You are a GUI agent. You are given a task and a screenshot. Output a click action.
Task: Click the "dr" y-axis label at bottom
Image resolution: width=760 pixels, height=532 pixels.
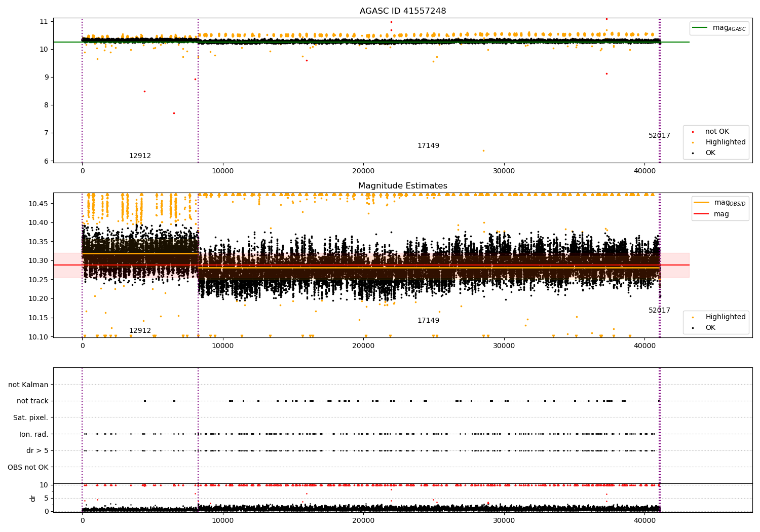(x=33, y=498)
